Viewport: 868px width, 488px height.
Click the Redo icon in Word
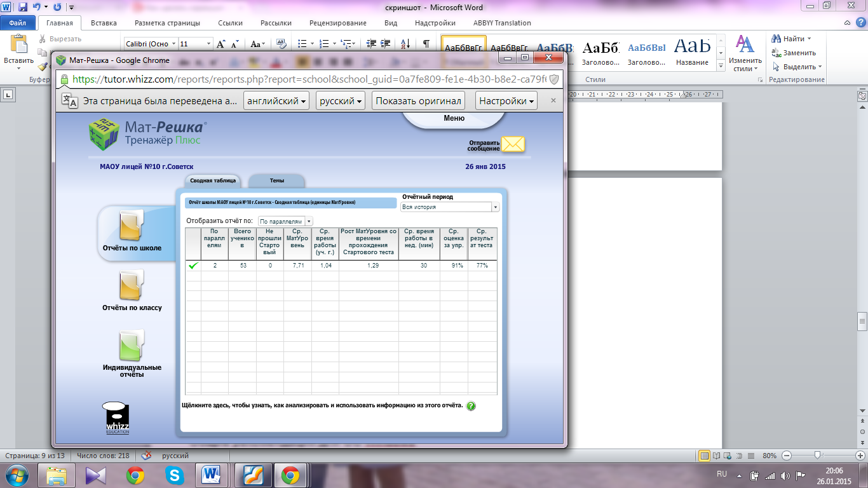[57, 7]
